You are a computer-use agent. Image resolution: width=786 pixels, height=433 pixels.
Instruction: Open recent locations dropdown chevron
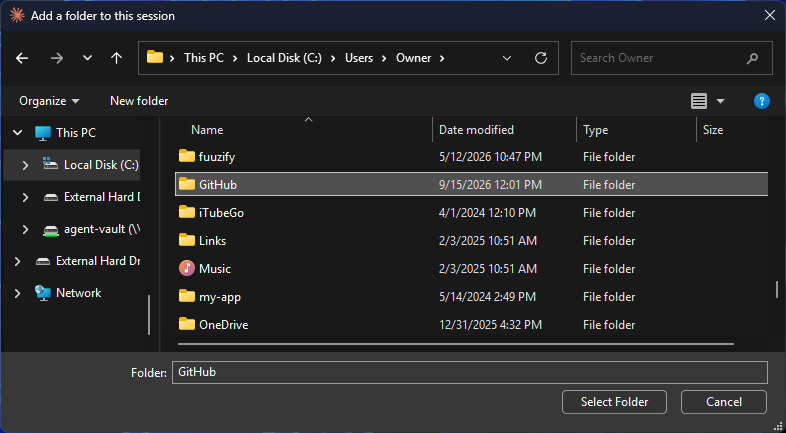click(87, 58)
